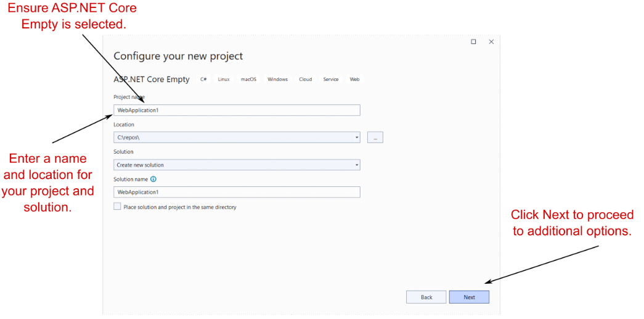644x319 pixels.
Task: Click the 'Location' label
Action: click(124, 124)
